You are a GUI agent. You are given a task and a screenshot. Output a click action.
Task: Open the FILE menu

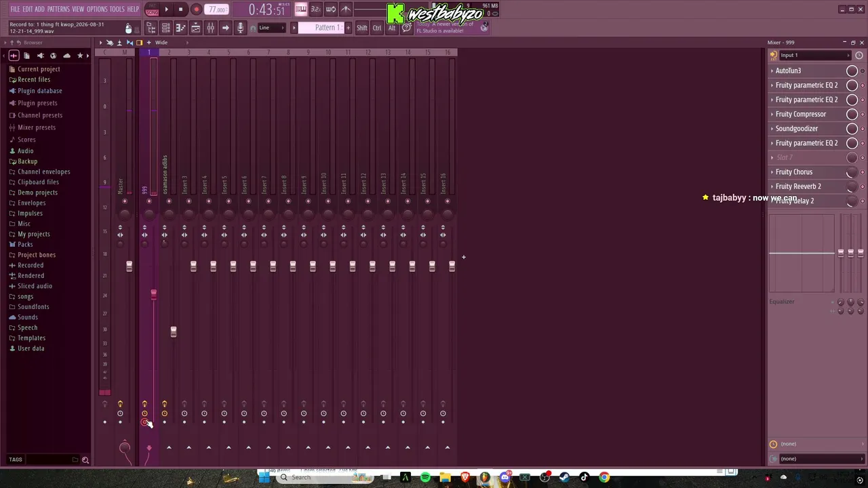pos(15,9)
